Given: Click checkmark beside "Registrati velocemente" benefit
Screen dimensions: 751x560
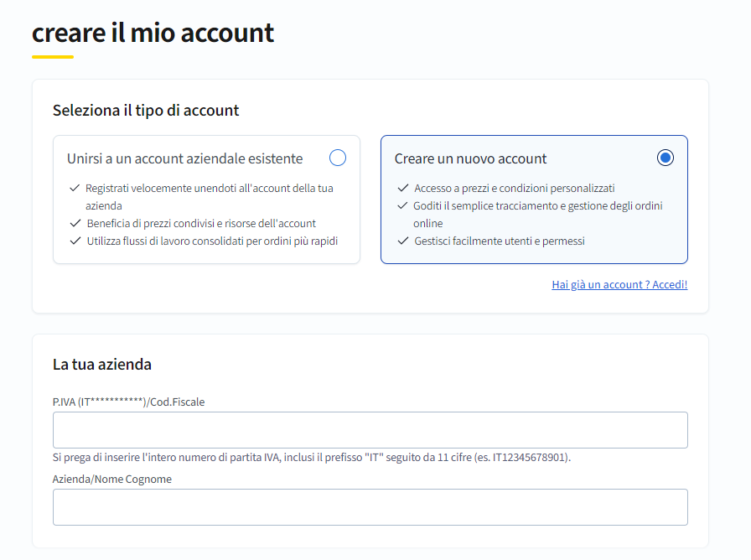Looking at the screenshot, I should 75,188.
